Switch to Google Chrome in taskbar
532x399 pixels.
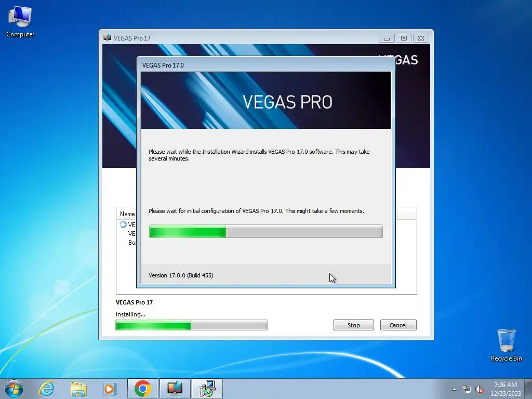(x=142, y=389)
